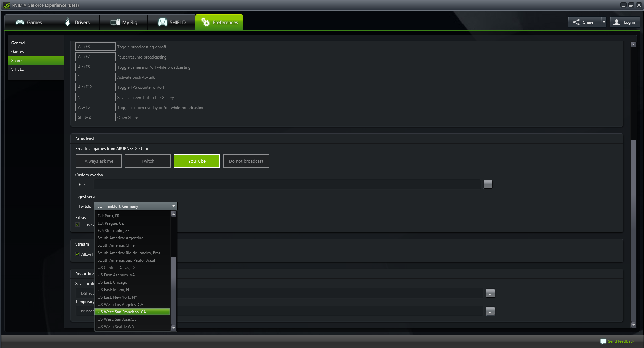Edit the Alt+F5 custom overlay hotkey field
The image size is (644, 348).
pos(95,107)
